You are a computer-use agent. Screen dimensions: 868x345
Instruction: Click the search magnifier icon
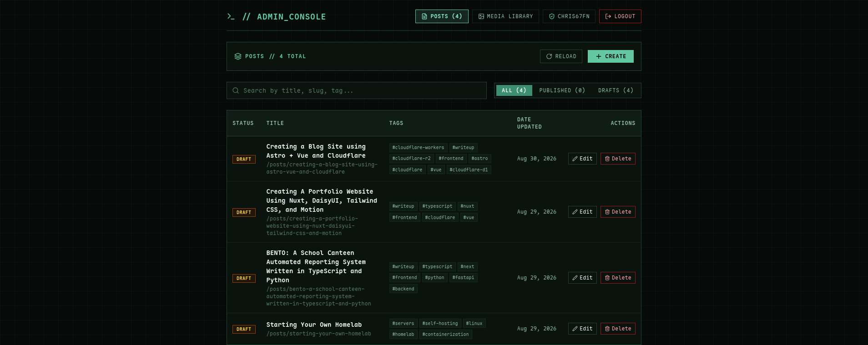(236, 90)
